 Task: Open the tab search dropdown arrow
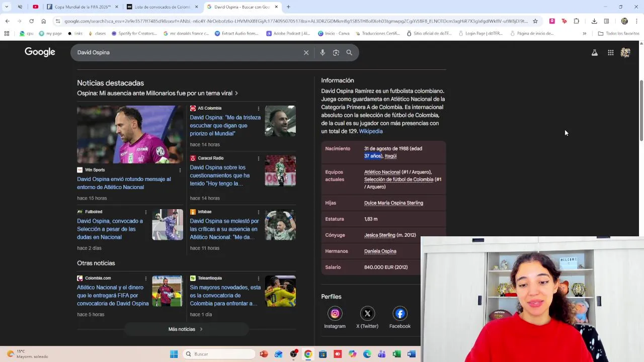click(x=7, y=7)
